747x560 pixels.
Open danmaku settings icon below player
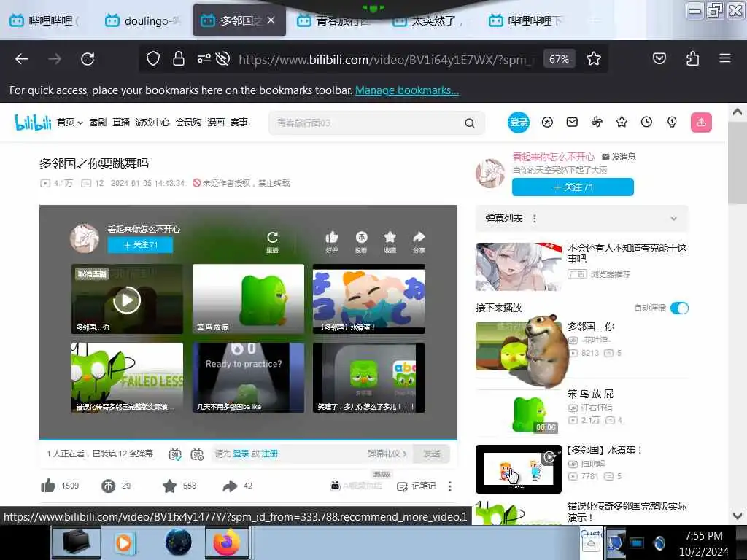tap(197, 454)
